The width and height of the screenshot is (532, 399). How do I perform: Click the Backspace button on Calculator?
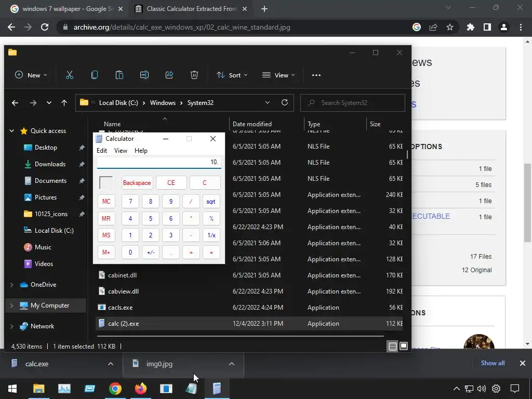[137, 183]
